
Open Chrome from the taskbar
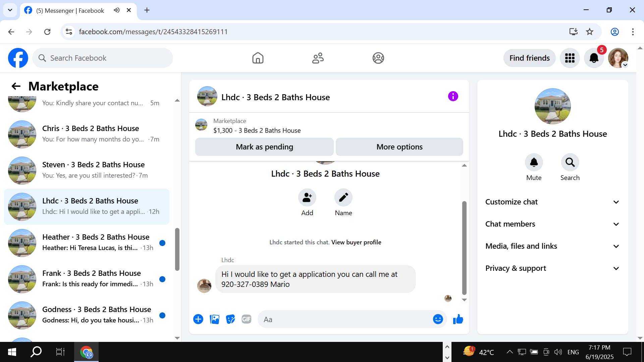[86, 352]
